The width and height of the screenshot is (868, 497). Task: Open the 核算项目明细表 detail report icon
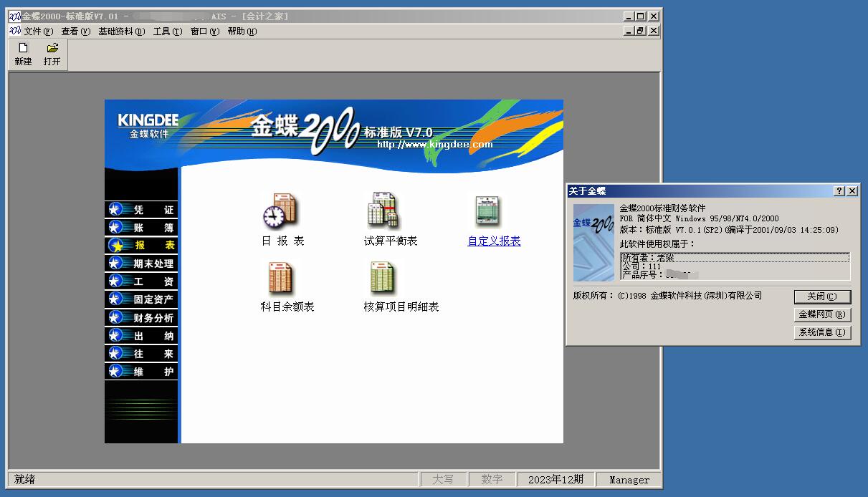click(x=383, y=279)
